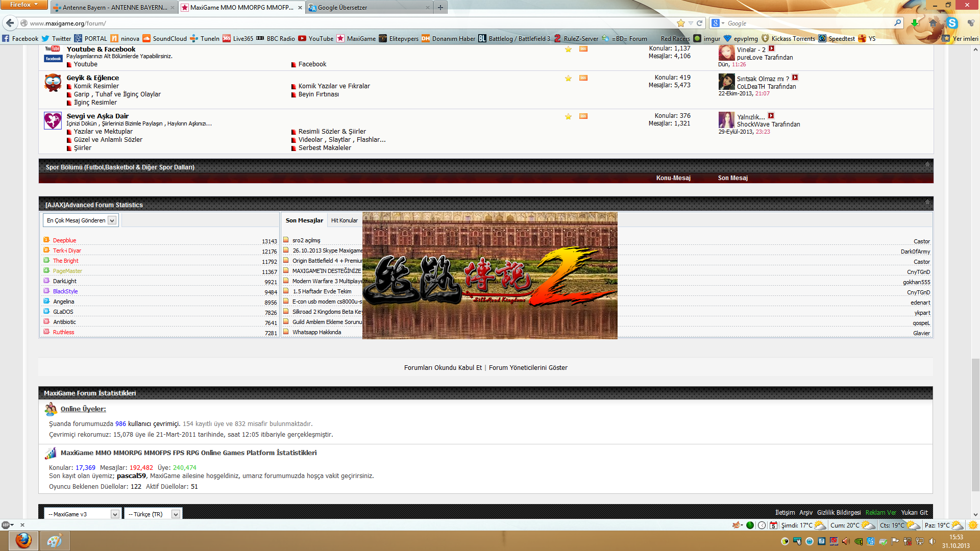Screen dimensions: 980x551
Task: Open the Türkçe (TR) language dropdown
Action: tap(153, 514)
